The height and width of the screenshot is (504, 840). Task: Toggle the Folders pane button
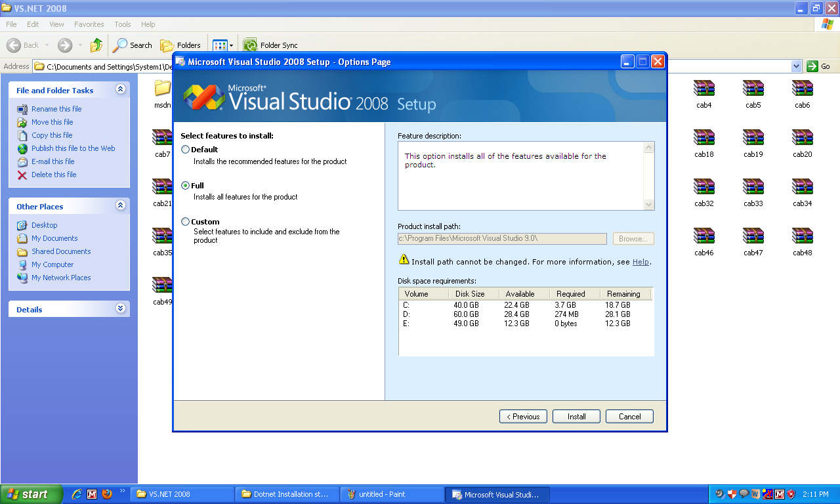[x=180, y=45]
